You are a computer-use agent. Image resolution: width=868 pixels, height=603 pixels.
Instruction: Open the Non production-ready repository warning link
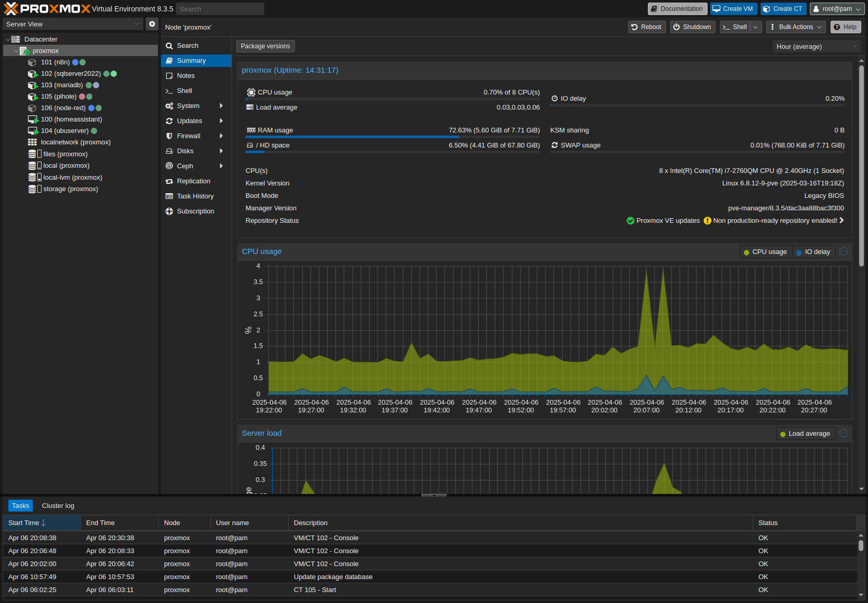point(774,220)
